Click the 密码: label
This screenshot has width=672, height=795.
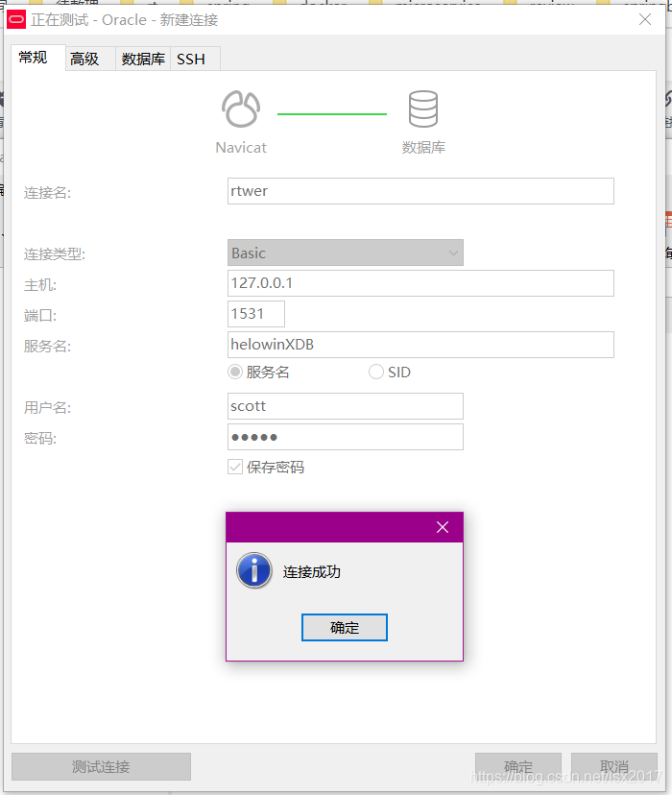point(40,439)
